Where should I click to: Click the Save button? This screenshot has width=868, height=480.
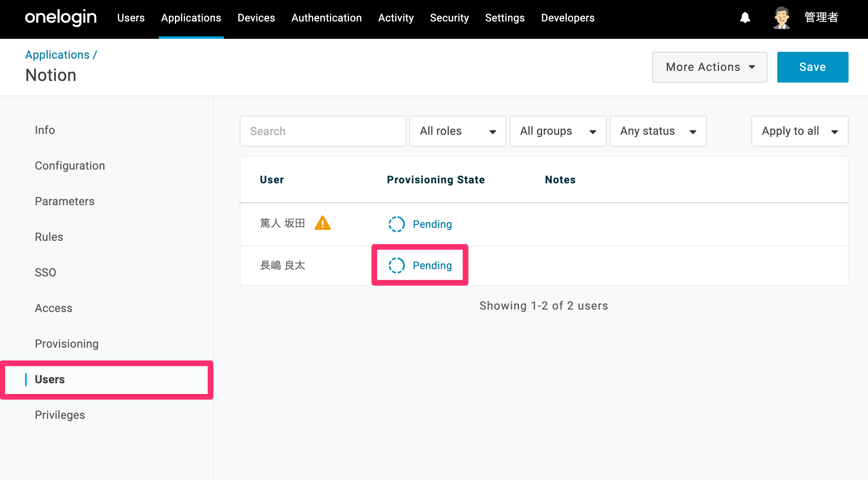[813, 67]
